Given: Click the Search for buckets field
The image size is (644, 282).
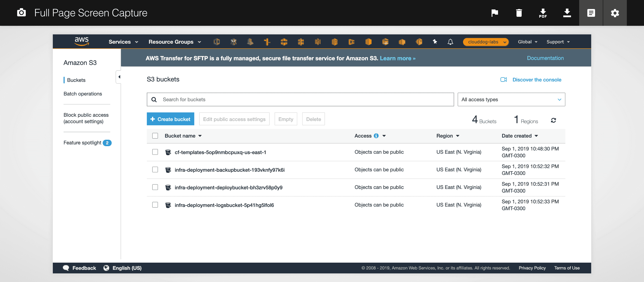Looking at the screenshot, I should (300, 99).
